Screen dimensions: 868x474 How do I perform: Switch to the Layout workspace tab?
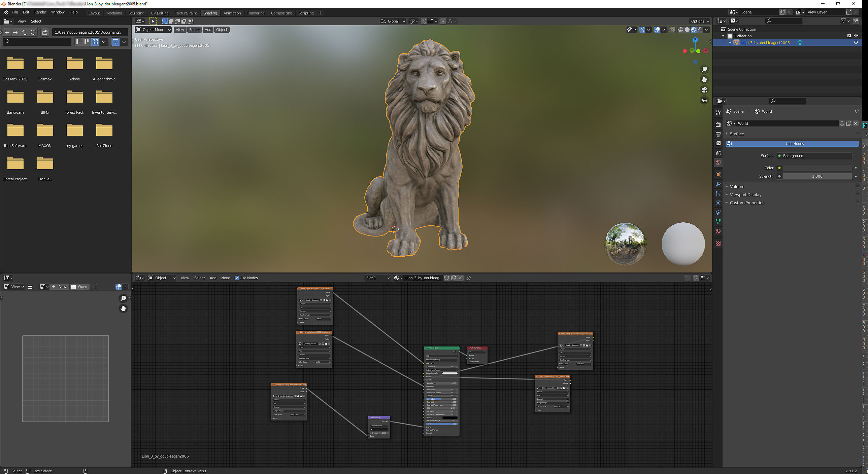coord(94,13)
